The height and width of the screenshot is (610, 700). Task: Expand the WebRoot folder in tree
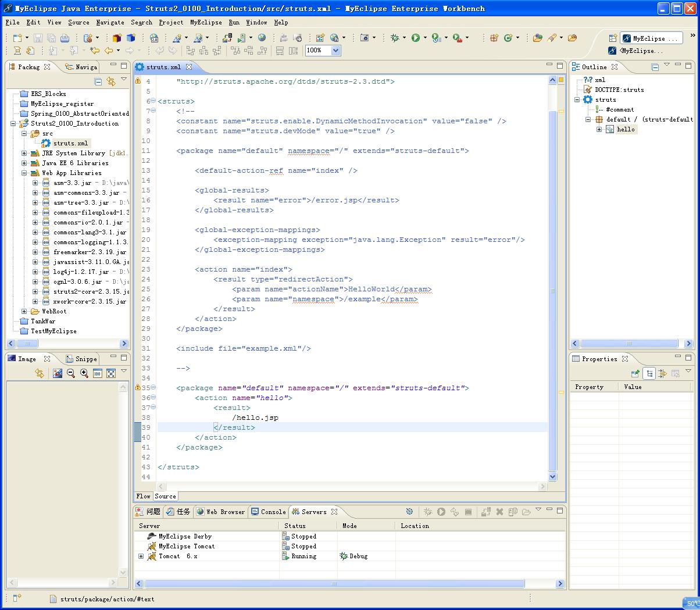click(x=24, y=311)
